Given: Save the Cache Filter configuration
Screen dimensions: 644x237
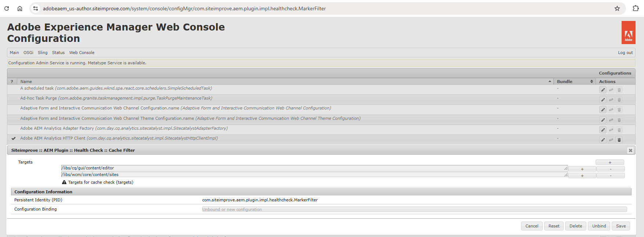Looking at the screenshot, I should [x=621, y=226].
